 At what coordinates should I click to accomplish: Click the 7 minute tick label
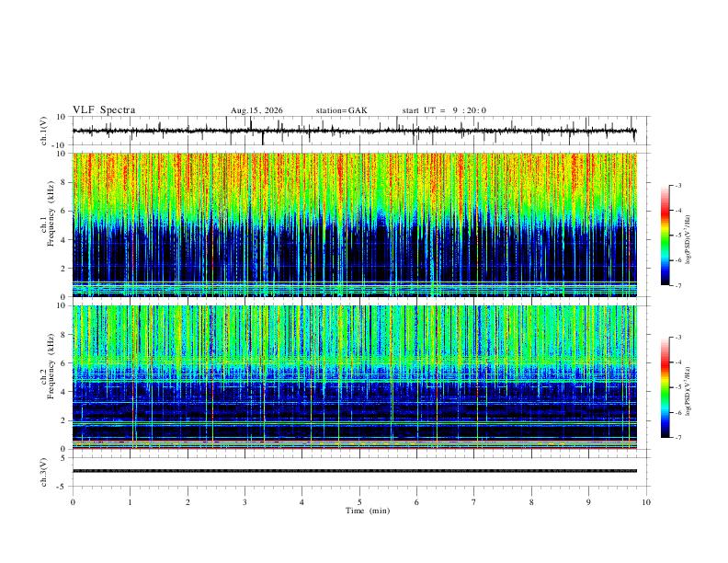[474, 502]
